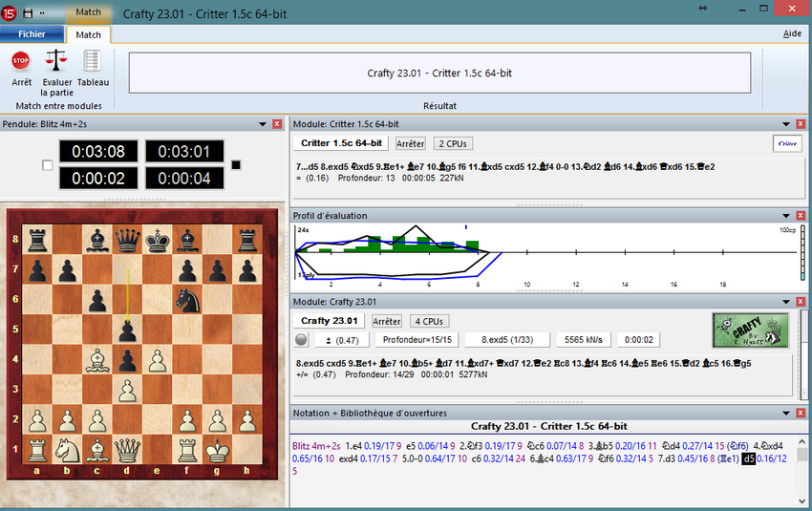Image resolution: width=812 pixels, height=511 pixels.
Task: Open the Fichier menu tab
Action: click(x=32, y=34)
